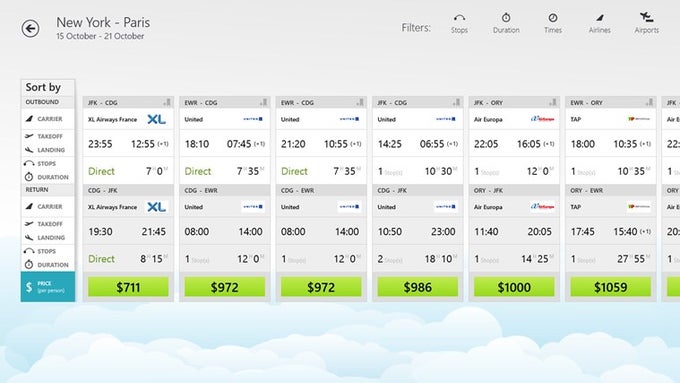Click the United logo on the 21:20 flight
The image size is (680, 383).
[349, 119]
